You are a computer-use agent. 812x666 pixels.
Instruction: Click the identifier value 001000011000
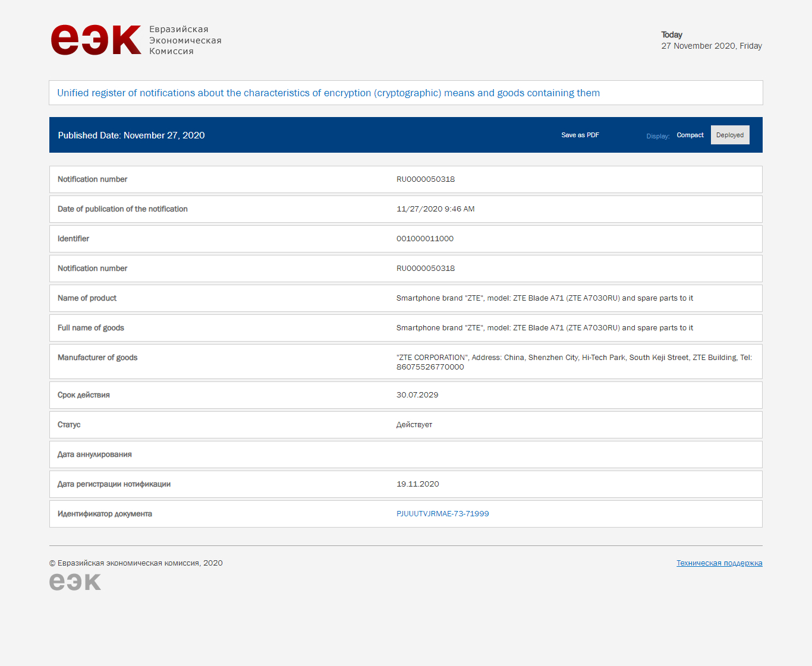click(x=424, y=239)
